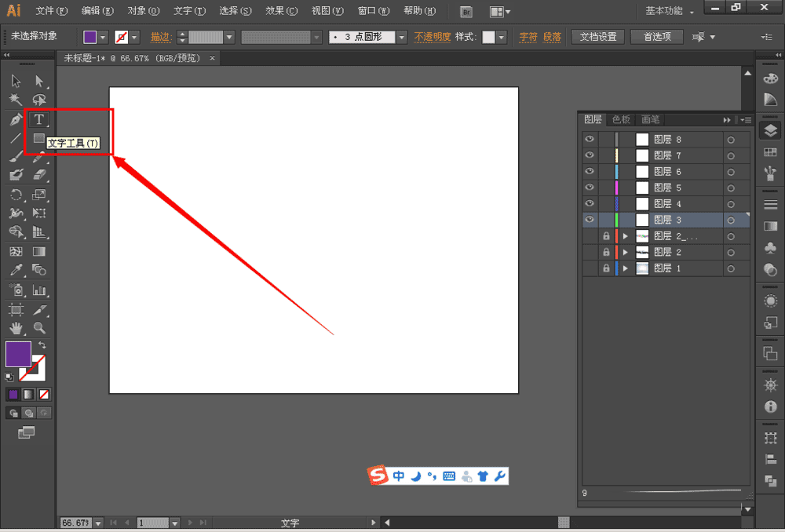Click the purple fill swatch in toolbox

[18, 354]
